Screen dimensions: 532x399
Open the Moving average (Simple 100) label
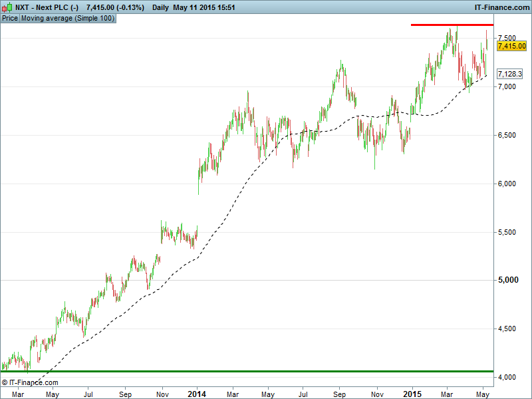(x=68, y=19)
